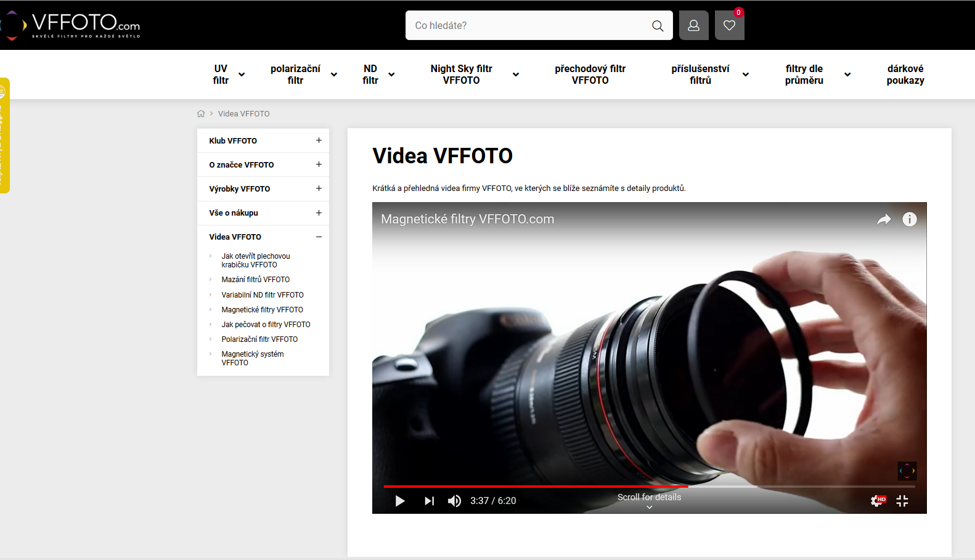Expand O značce VFFOTO section plus
Image resolution: width=975 pixels, height=560 pixels.
(x=319, y=164)
